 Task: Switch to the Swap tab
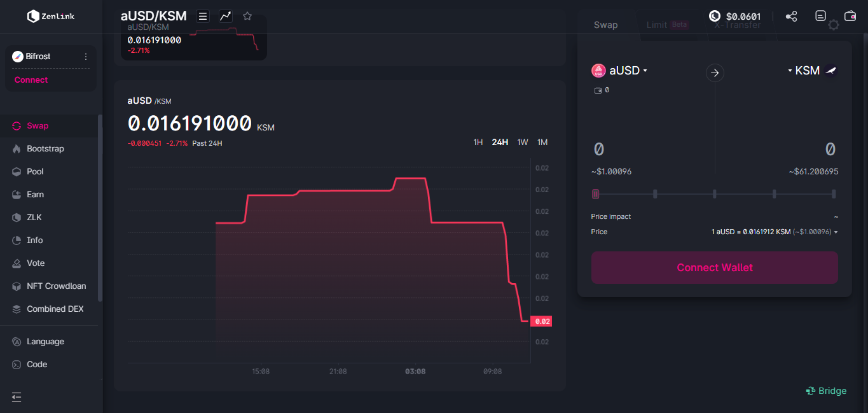pyautogui.click(x=605, y=25)
